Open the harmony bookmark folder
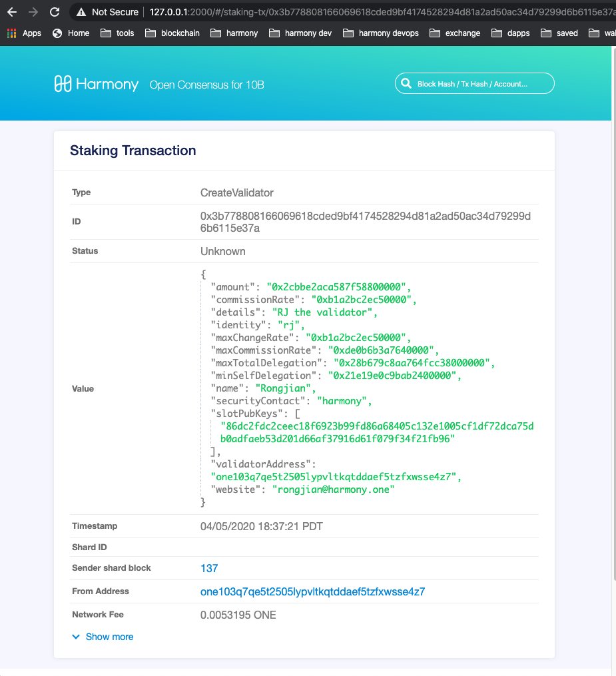The width and height of the screenshot is (616, 676). (234, 33)
